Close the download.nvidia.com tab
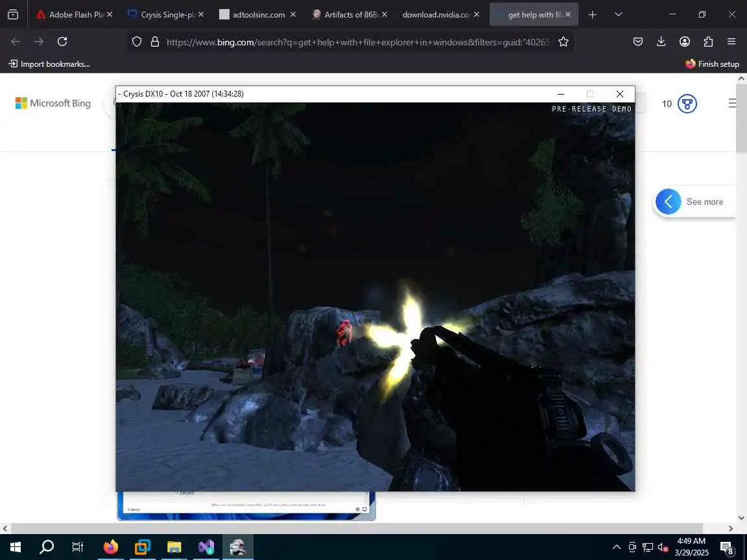The height and width of the screenshot is (560, 747). tap(477, 15)
